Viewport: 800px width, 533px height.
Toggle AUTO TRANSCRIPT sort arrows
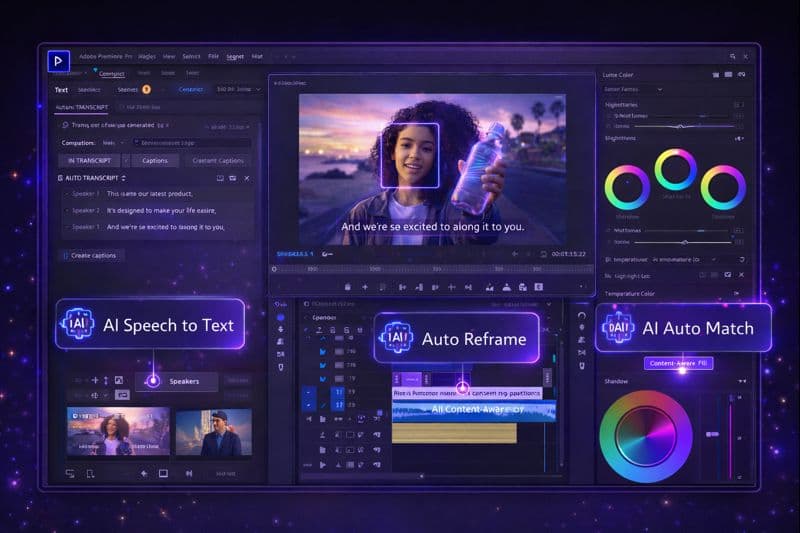click(x=123, y=178)
